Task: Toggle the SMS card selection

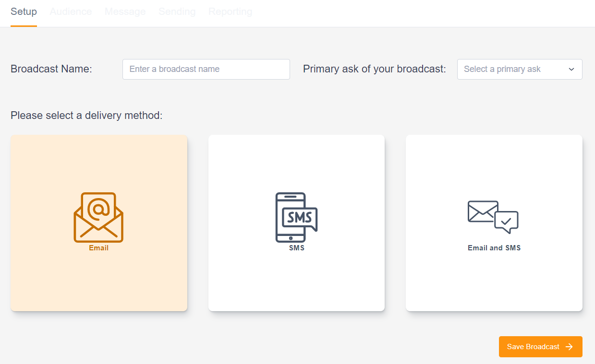Action: pyautogui.click(x=296, y=223)
